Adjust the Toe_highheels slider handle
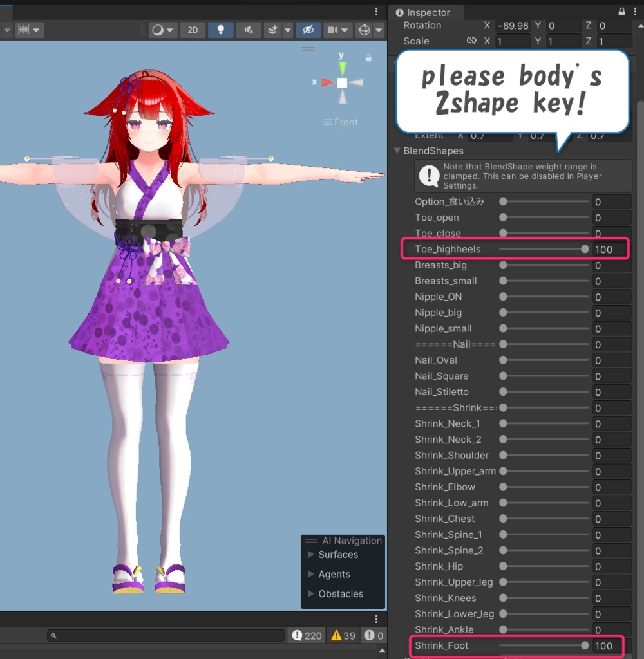This screenshot has width=644, height=659. [x=584, y=249]
